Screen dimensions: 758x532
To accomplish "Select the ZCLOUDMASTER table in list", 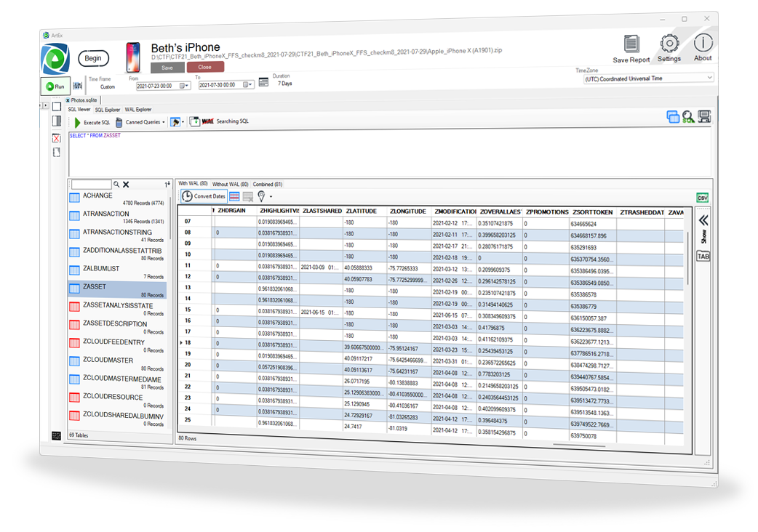I will coord(108,360).
